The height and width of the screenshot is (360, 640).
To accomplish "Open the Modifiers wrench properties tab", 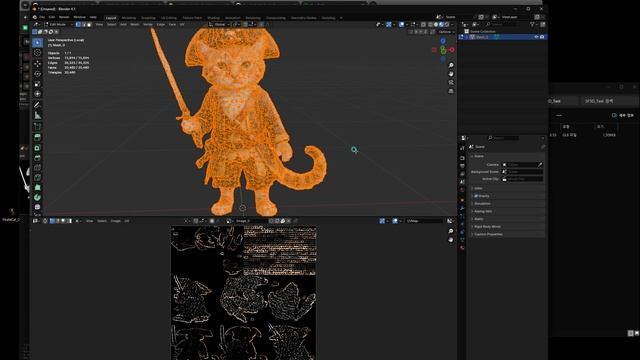I will click(x=462, y=208).
